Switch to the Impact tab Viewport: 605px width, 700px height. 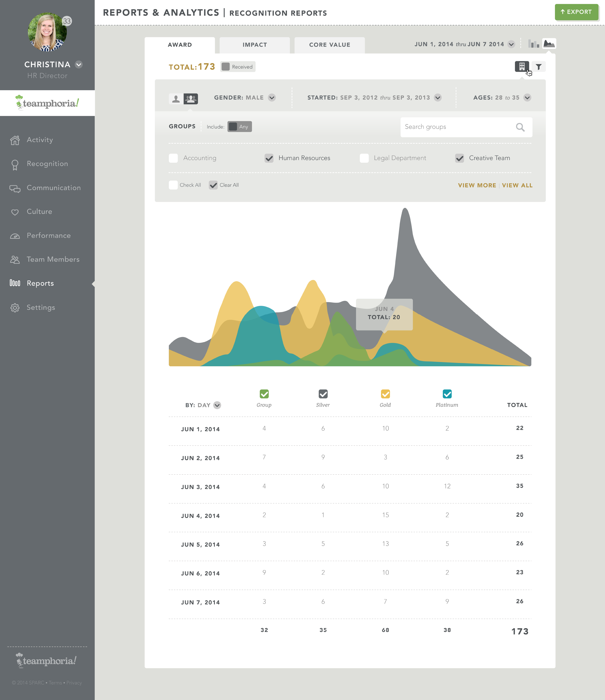click(x=255, y=45)
